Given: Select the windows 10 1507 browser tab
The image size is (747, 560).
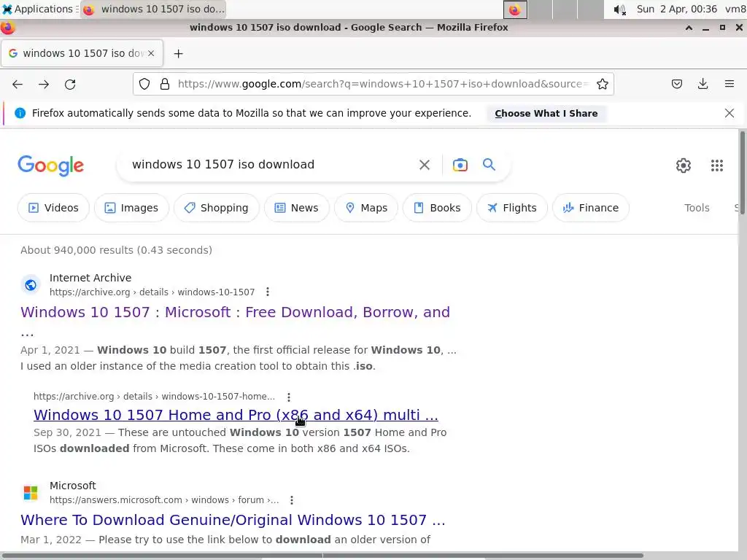Looking at the screenshot, I should pyautogui.click(x=82, y=53).
